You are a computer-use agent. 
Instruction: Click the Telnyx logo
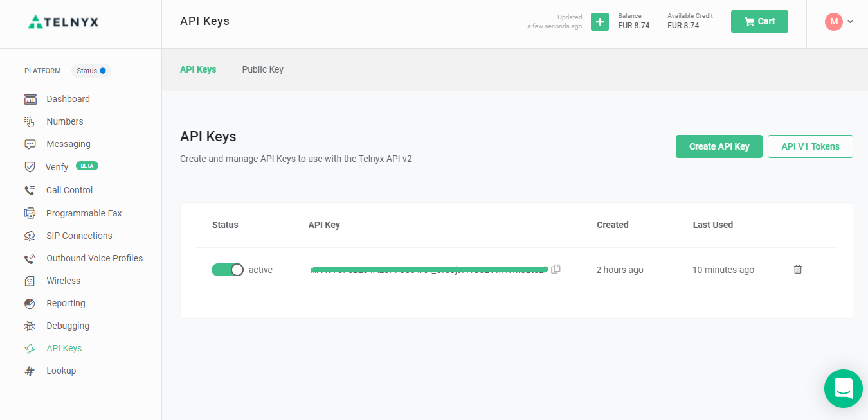pos(63,22)
